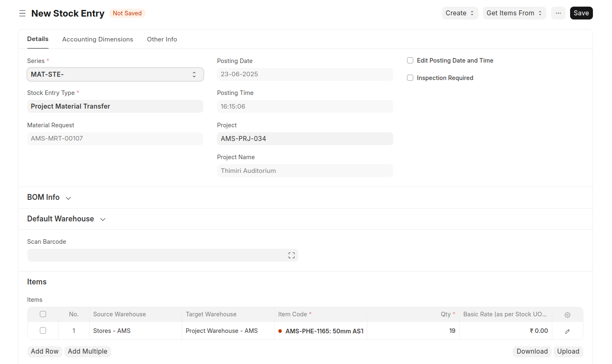
Task: Click the barcode scan icon
Action: [x=291, y=255]
